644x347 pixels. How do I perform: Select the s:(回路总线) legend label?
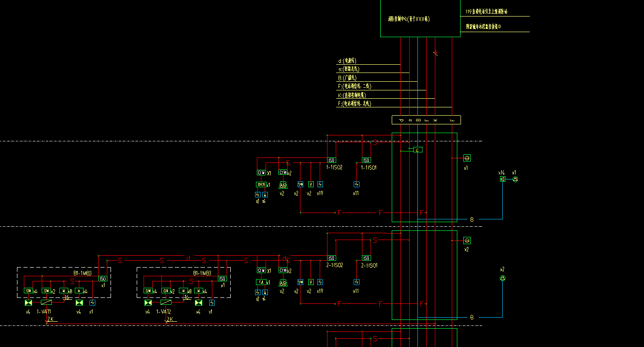click(x=349, y=69)
